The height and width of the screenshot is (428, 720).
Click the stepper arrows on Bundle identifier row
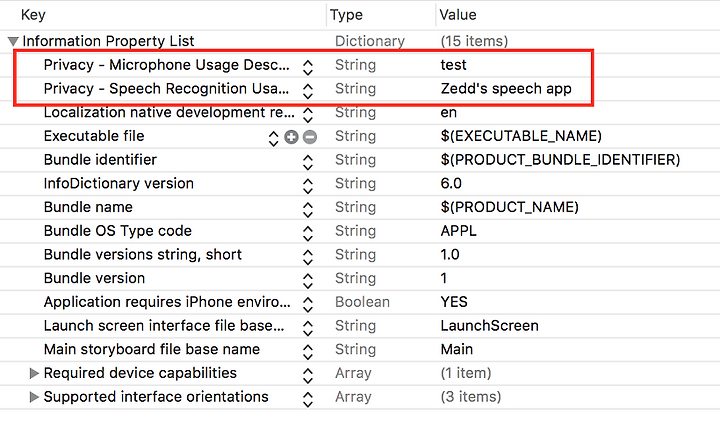coord(308,162)
